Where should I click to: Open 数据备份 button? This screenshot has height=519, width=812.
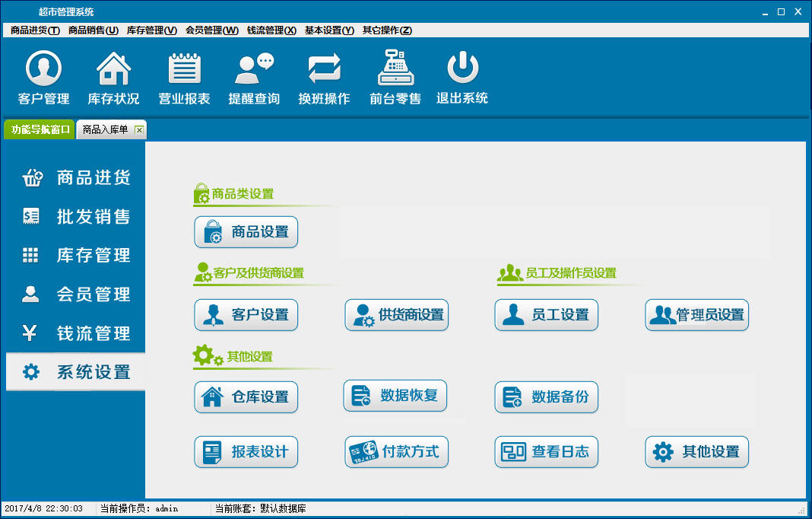pos(547,397)
